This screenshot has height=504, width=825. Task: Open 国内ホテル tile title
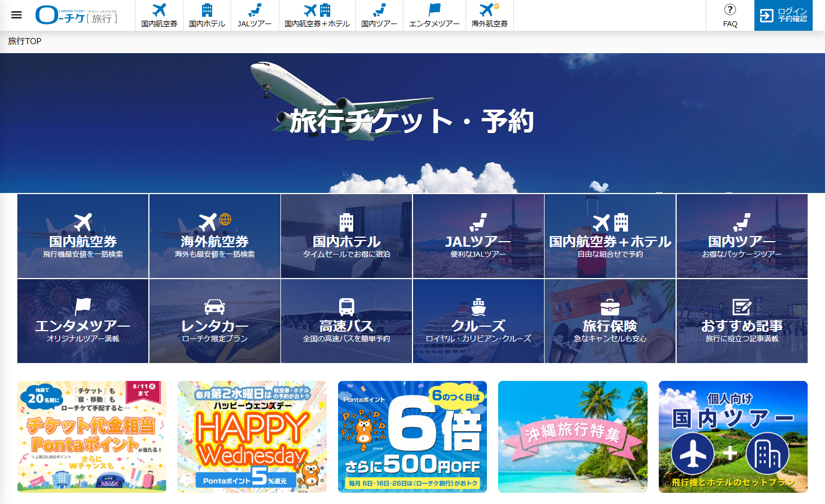(x=346, y=242)
